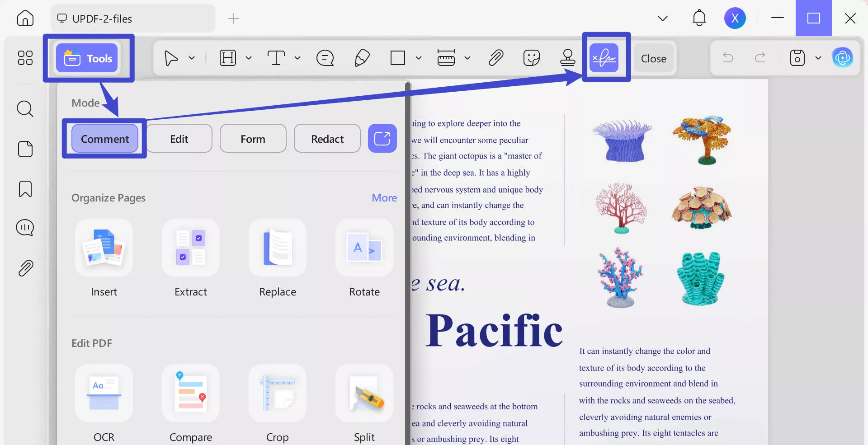Open the shape tool dropdown

coord(418,58)
